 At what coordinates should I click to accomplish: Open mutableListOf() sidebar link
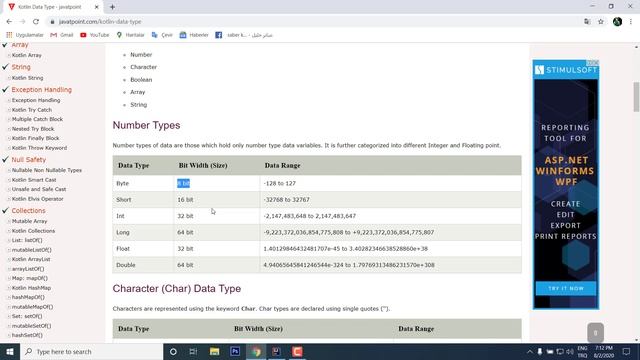[31, 250]
